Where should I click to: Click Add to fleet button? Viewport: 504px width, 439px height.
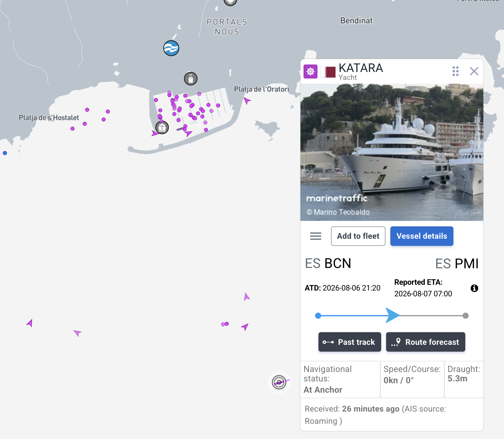point(358,236)
